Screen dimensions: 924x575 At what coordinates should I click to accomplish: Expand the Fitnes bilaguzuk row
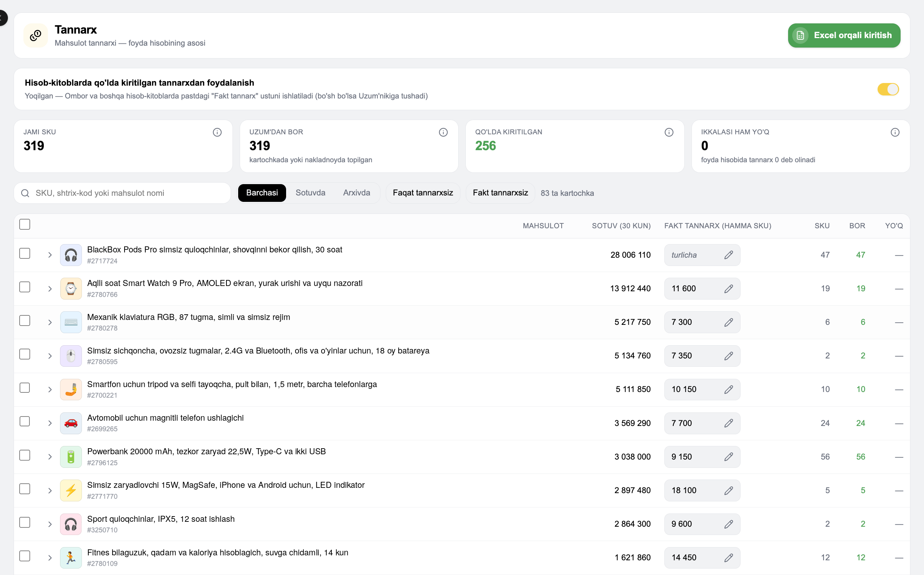[50, 558]
